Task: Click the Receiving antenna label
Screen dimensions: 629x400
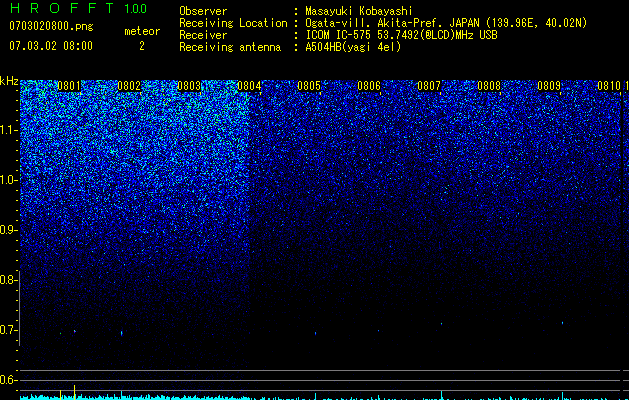Action: pos(230,47)
